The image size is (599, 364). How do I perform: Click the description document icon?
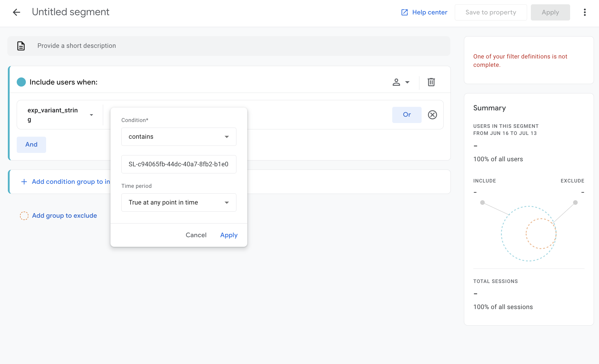(x=21, y=46)
